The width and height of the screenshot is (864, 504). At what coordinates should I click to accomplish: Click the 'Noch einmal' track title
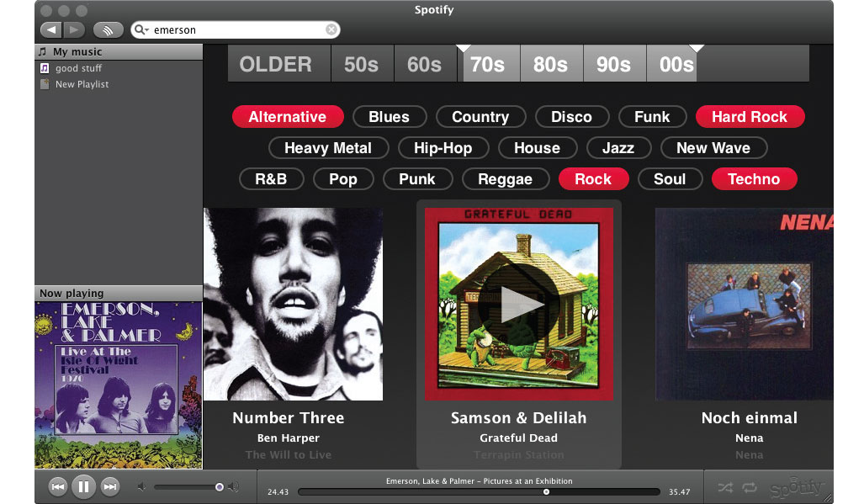point(750,418)
